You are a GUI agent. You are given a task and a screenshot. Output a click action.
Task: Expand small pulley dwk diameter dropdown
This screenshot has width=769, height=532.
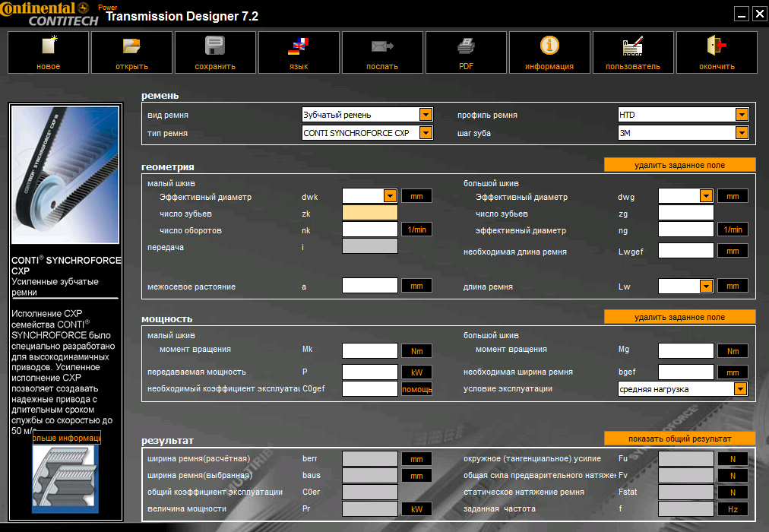[x=390, y=196]
